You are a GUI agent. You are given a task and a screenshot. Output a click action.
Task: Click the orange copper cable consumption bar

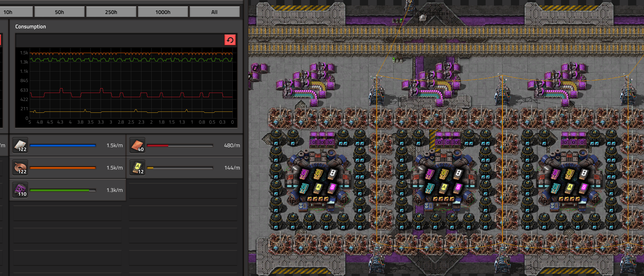click(63, 168)
